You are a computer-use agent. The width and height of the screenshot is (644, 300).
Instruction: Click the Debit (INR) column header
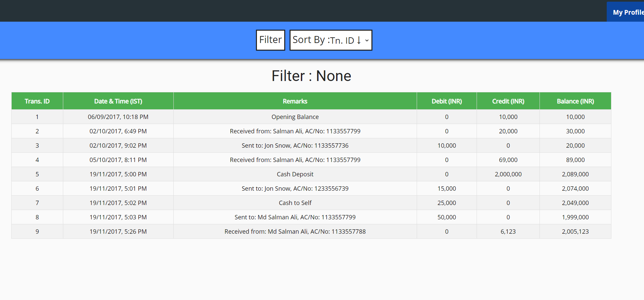(x=446, y=101)
